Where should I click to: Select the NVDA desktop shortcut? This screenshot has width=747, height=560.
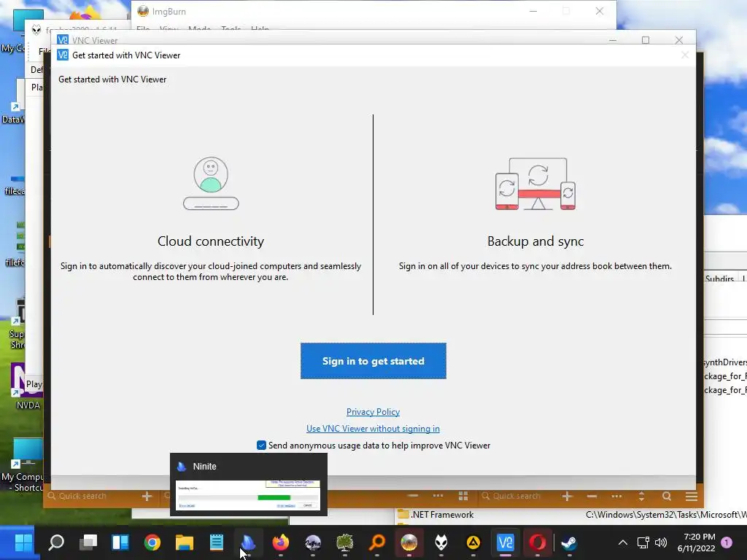28,386
